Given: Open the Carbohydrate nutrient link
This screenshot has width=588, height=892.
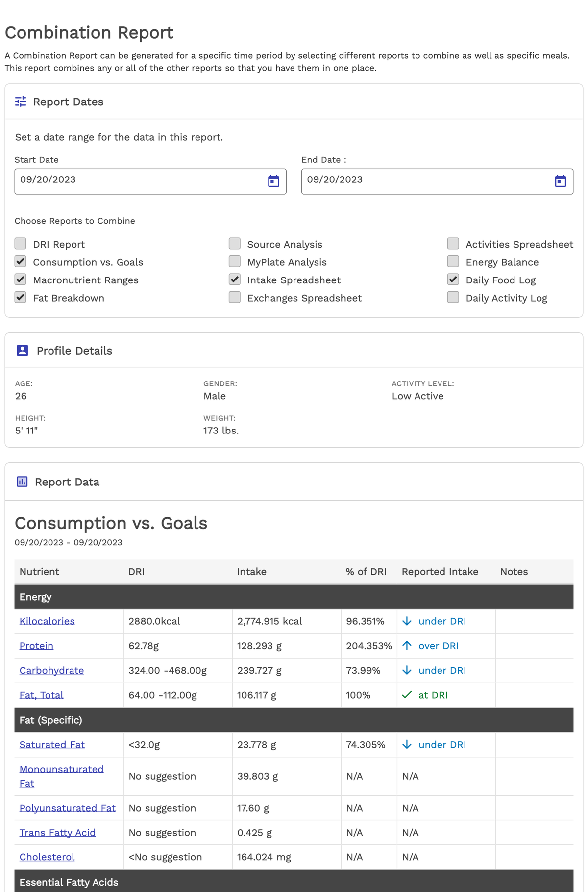Looking at the screenshot, I should (x=51, y=670).
